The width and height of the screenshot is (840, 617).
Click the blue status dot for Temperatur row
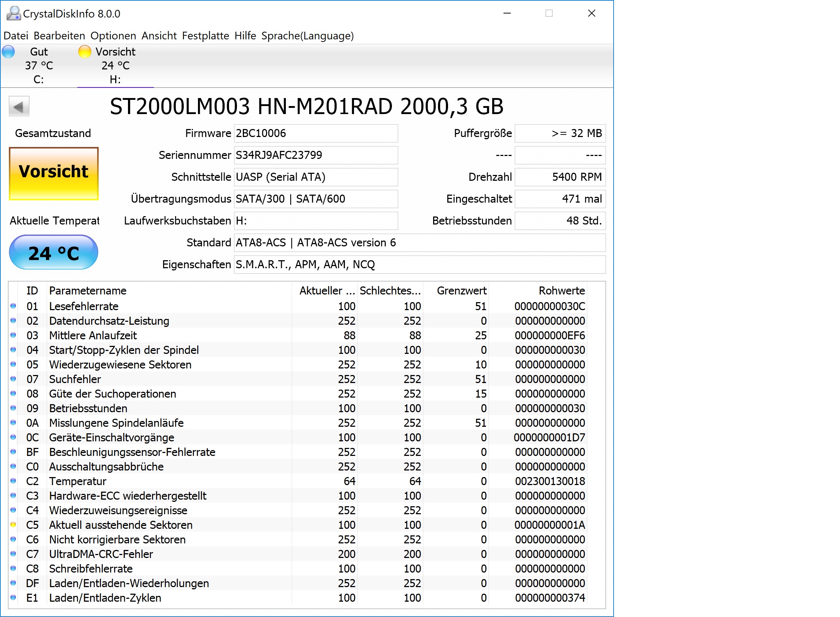pyautogui.click(x=13, y=481)
